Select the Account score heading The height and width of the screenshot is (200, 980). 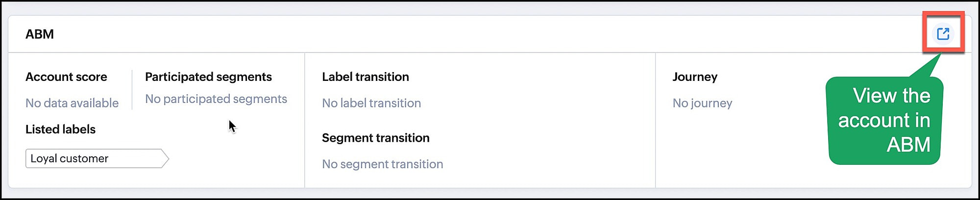coord(66,77)
